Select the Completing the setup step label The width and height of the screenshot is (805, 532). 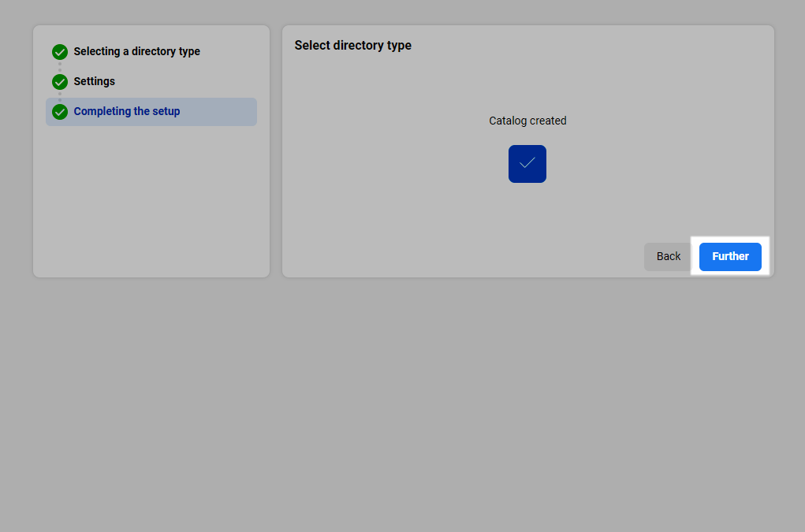coord(126,111)
